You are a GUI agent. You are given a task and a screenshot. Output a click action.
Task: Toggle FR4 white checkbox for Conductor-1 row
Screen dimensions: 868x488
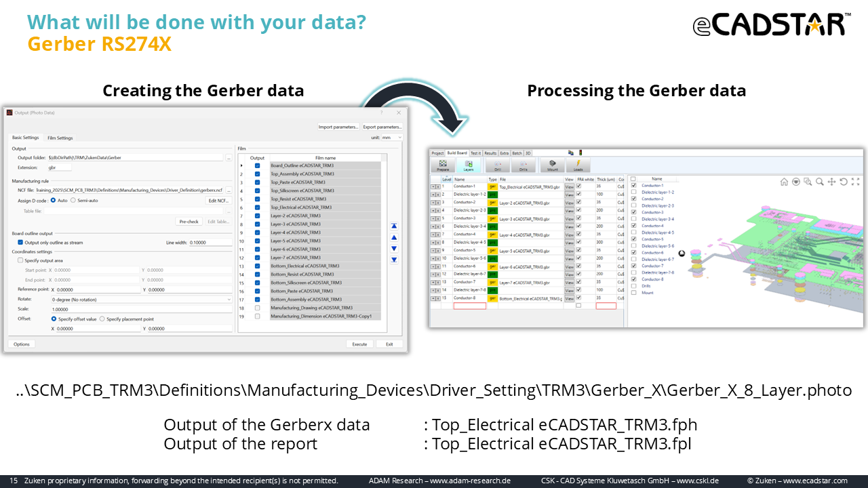[x=578, y=186]
